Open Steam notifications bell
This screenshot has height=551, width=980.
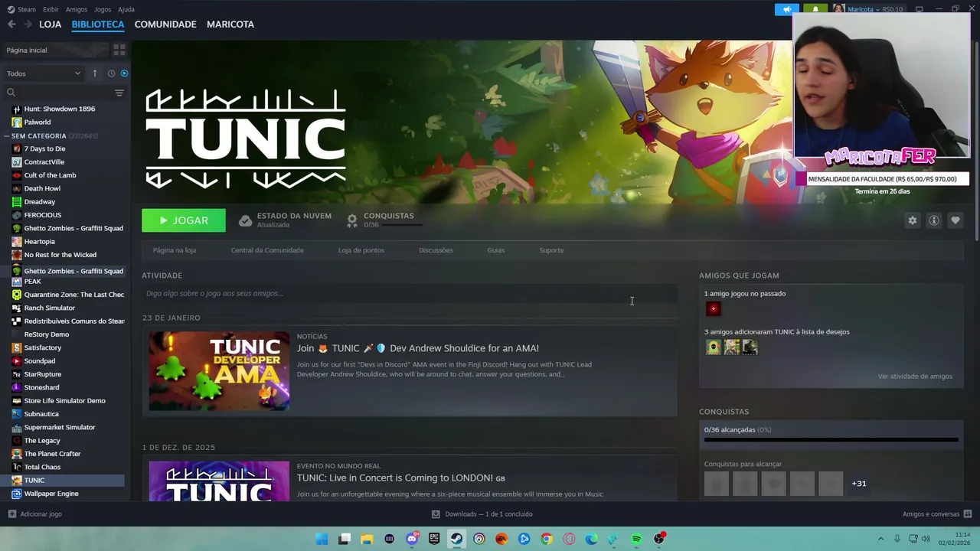coord(815,9)
